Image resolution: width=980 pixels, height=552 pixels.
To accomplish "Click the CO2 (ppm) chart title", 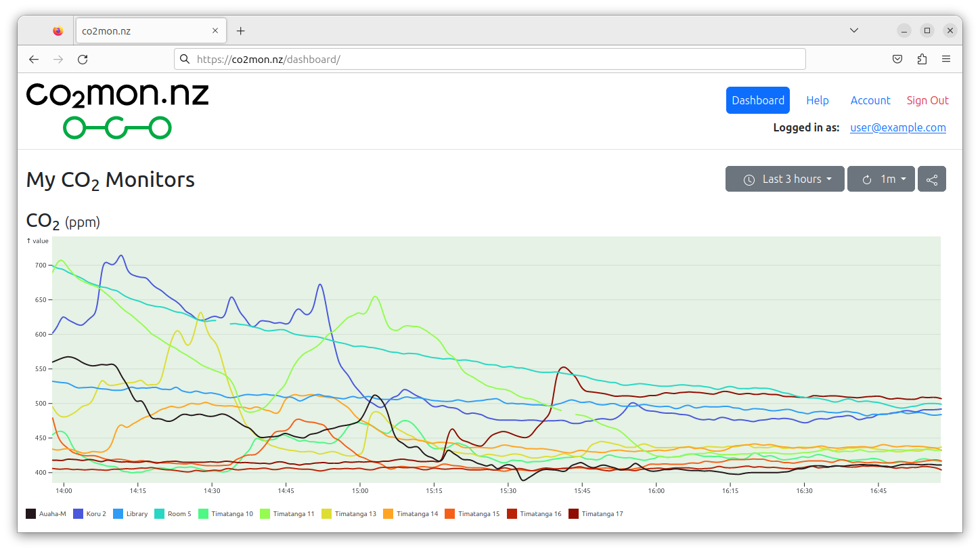I will pyautogui.click(x=63, y=221).
